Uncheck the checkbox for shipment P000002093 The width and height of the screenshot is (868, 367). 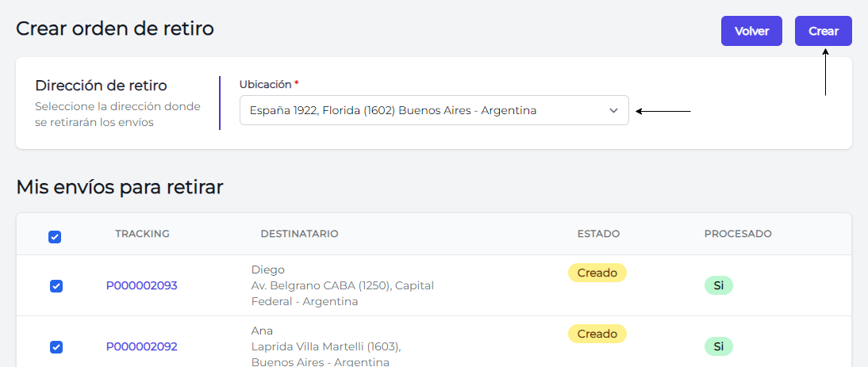tap(56, 286)
